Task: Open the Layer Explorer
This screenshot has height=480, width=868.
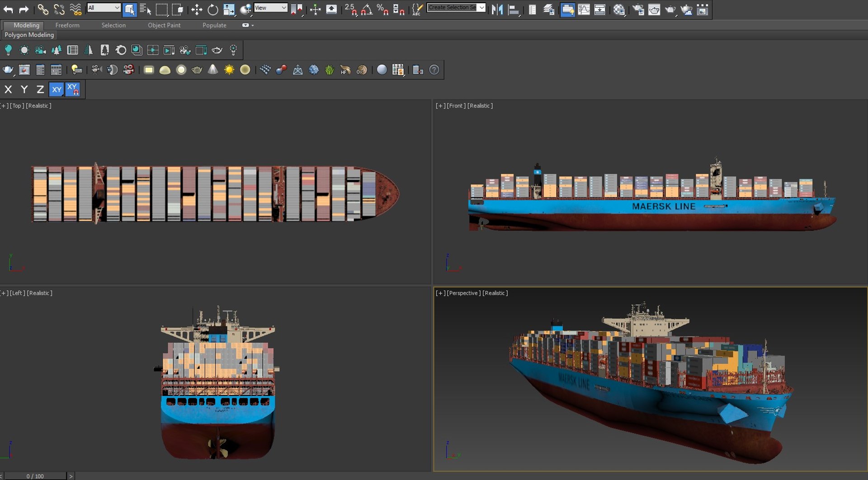Action: (549, 9)
